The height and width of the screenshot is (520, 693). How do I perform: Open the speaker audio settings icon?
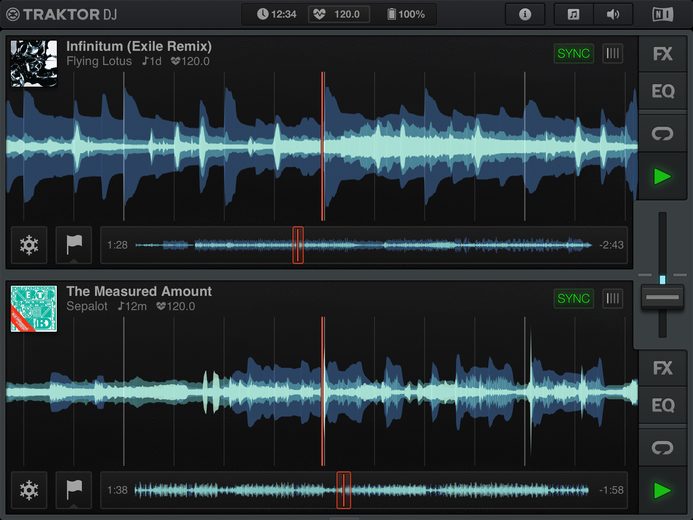pos(613,15)
